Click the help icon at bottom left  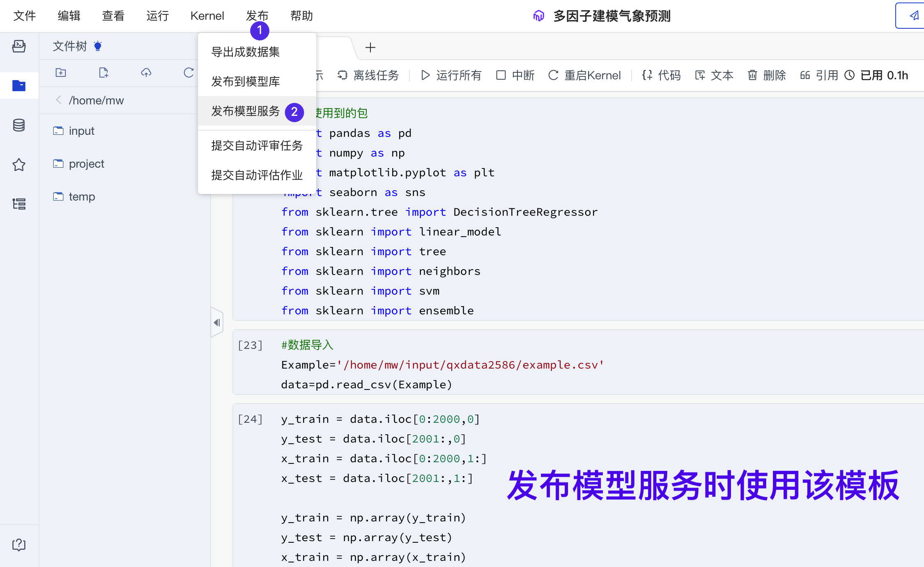(x=18, y=544)
